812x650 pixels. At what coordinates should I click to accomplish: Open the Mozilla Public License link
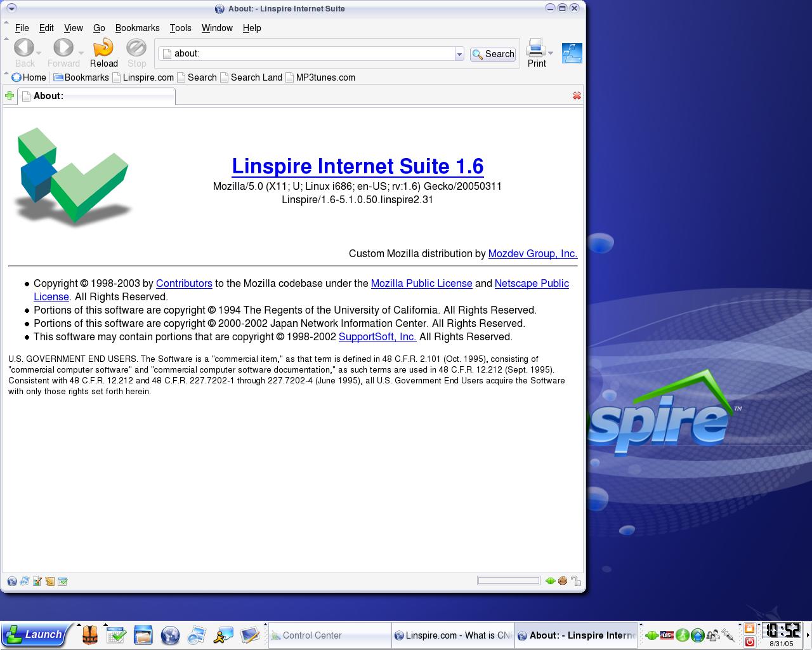[x=422, y=283]
